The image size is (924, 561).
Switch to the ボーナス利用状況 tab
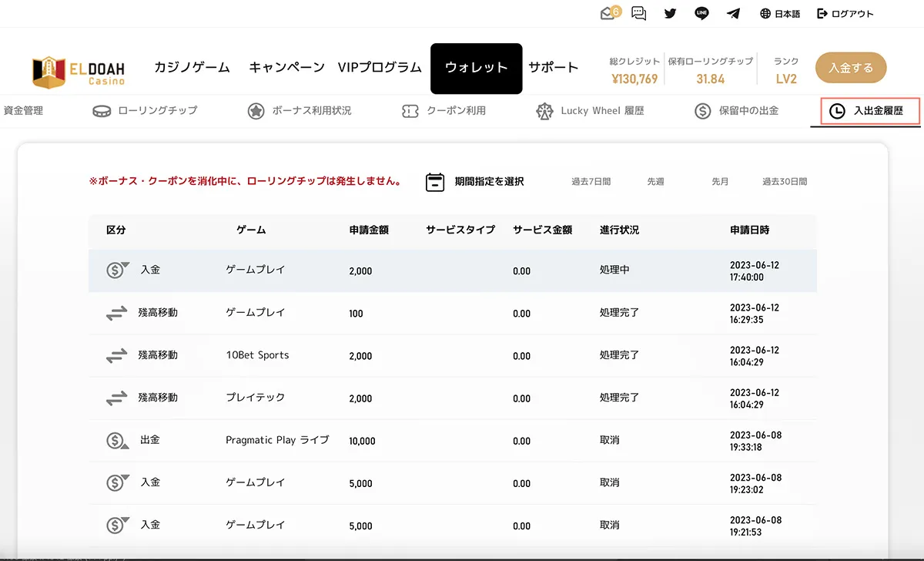point(300,111)
